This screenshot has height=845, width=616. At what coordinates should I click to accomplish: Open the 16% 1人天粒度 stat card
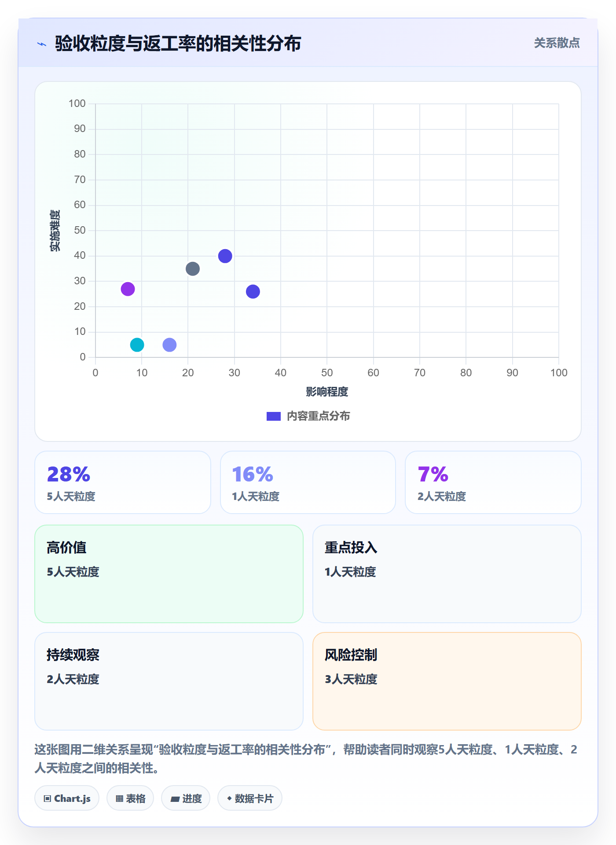coord(308,482)
